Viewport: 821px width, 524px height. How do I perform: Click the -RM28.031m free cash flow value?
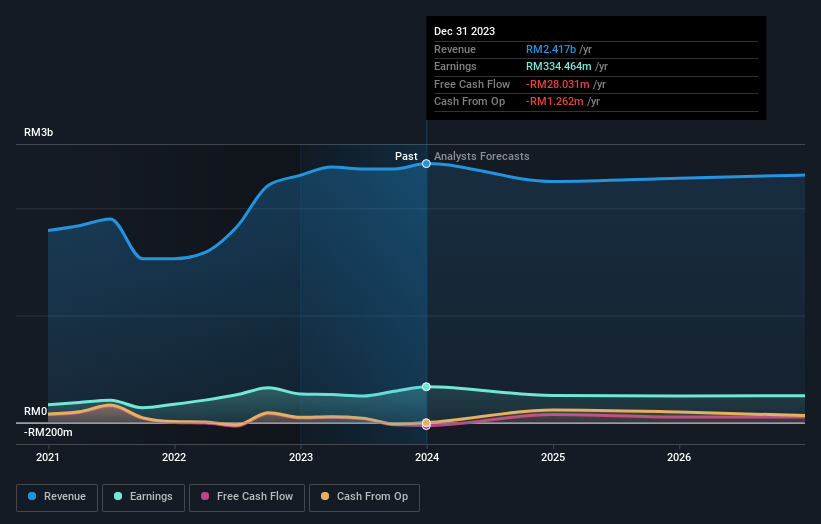click(x=558, y=84)
